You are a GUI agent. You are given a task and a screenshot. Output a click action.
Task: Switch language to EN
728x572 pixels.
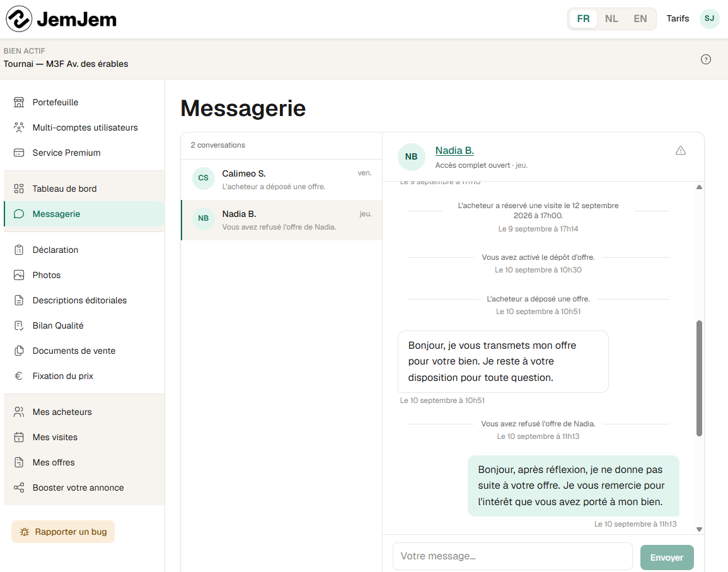[x=640, y=18]
